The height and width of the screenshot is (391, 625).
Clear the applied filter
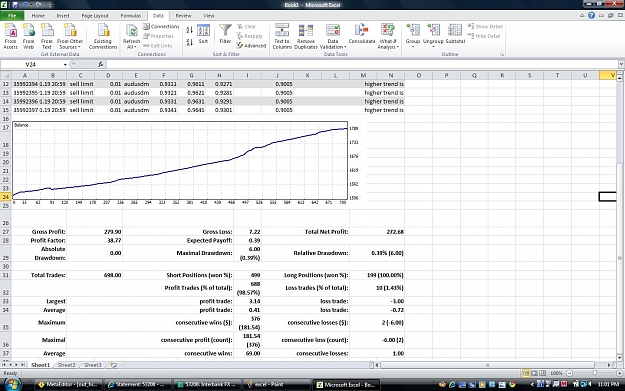click(246, 26)
